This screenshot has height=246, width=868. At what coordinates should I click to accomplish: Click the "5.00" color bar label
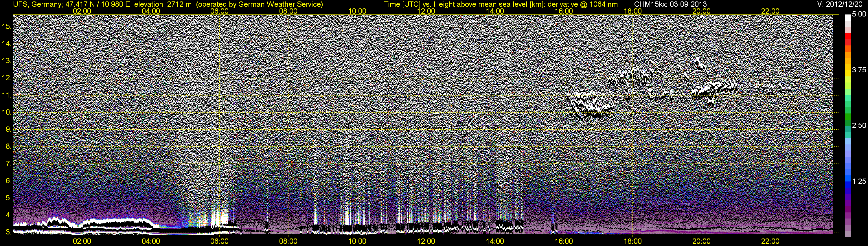pos(859,14)
